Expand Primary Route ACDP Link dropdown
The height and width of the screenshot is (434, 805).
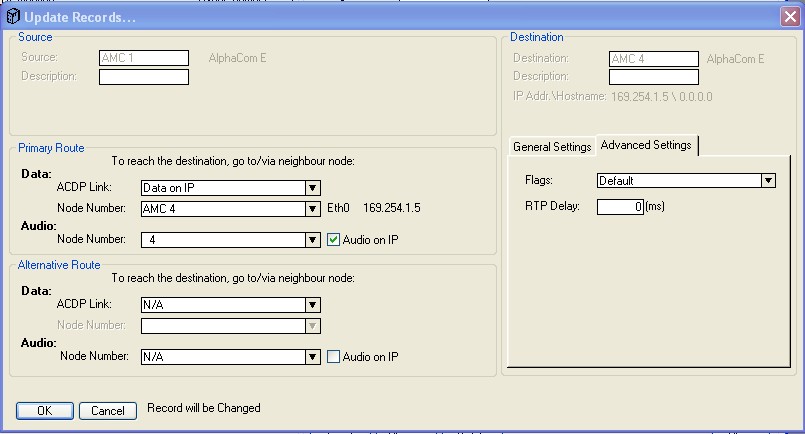(313, 187)
